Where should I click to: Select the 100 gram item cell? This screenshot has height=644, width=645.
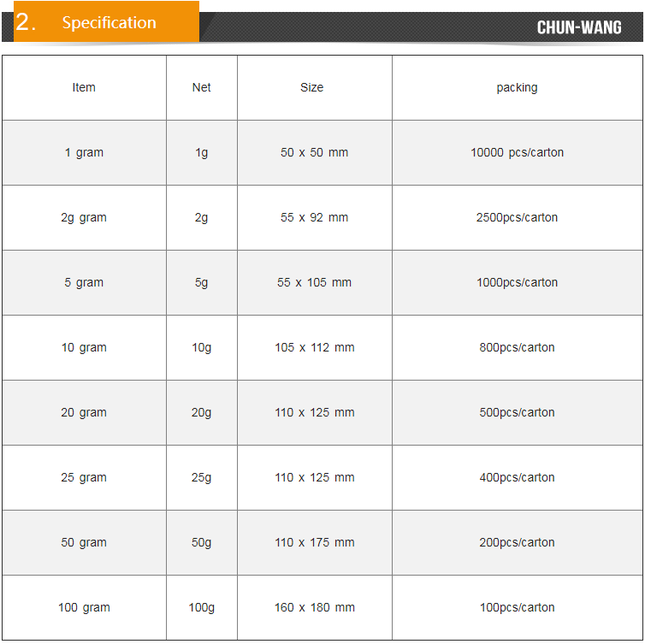(84, 607)
